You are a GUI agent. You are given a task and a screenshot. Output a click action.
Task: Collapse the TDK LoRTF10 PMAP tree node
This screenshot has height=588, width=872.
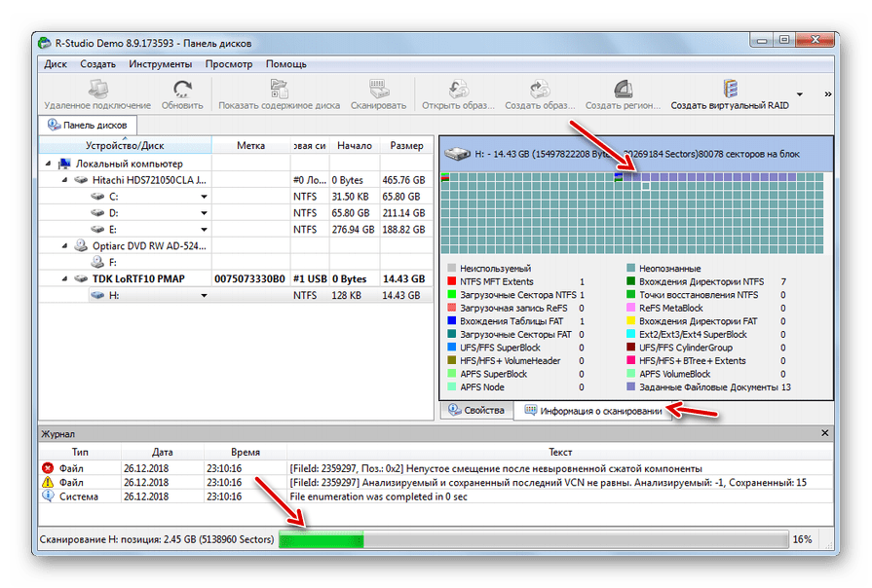point(64,278)
